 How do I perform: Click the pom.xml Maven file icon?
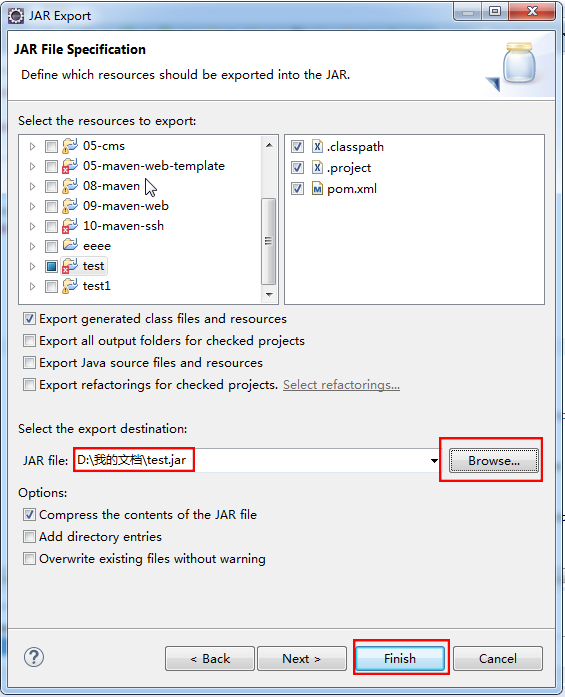pos(317,188)
